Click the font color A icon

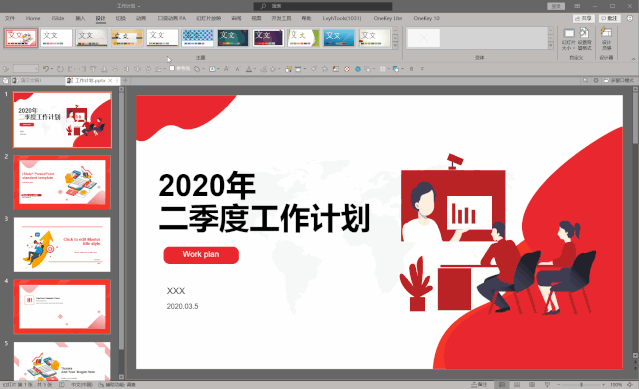249,69
